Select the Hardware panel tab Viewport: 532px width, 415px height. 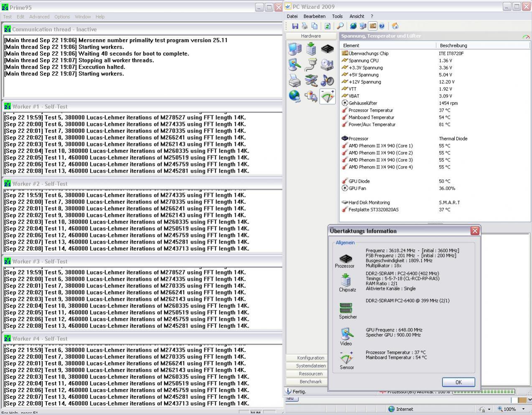[x=311, y=36]
